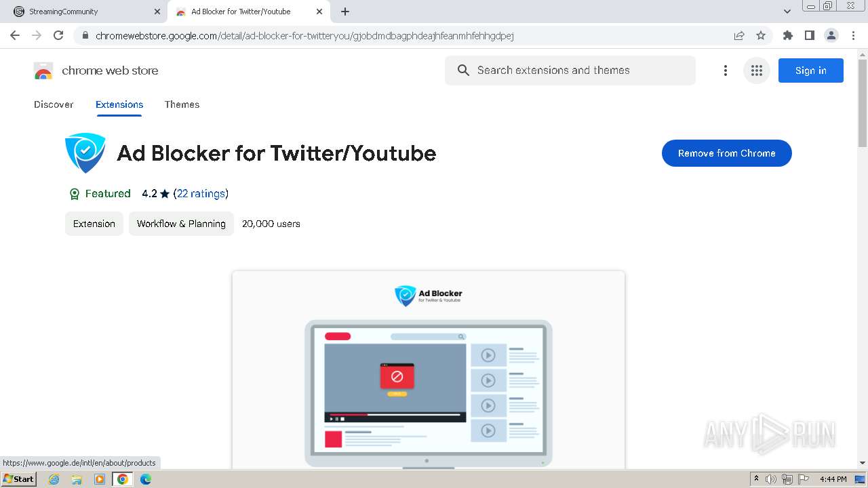868x488 pixels.
Task: Launch Microsoft Edge from taskbar
Action: click(145, 479)
